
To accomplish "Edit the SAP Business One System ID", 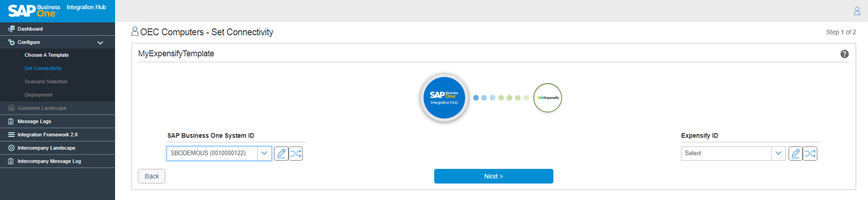I will [281, 153].
